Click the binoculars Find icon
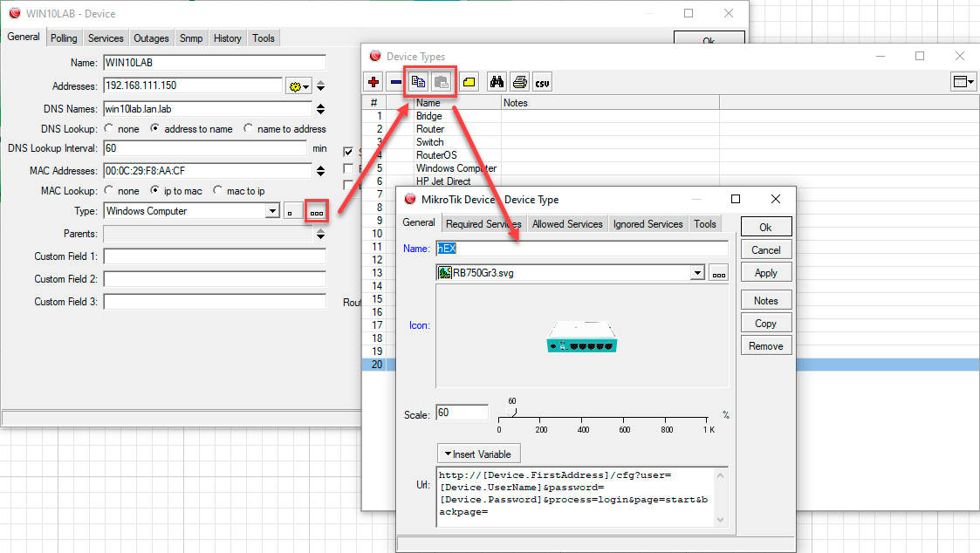980x553 pixels. pyautogui.click(x=497, y=82)
